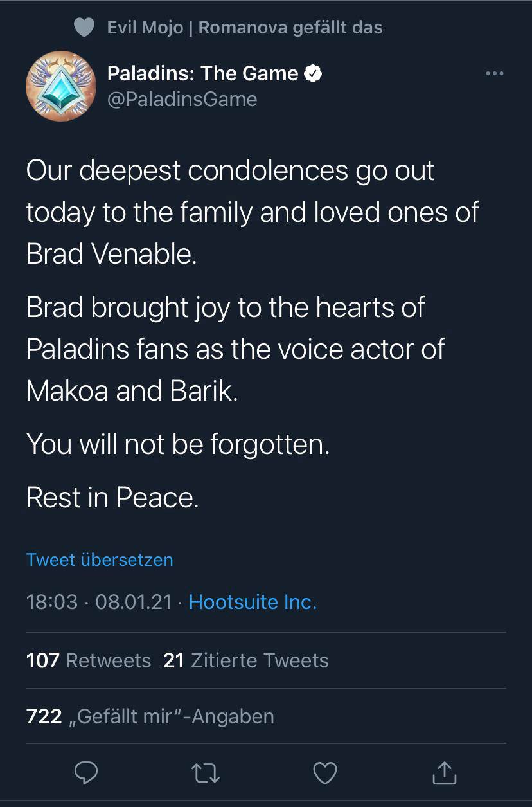The height and width of the screenshot is (807, 532).
Task: View the 107 Retweets list
Action: 87,660
